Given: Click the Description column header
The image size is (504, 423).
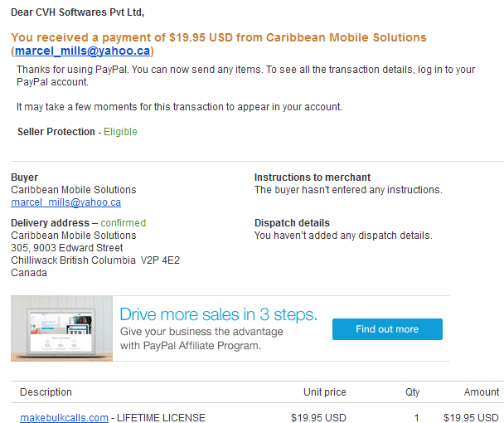Looking at the screenshot, I should [x=46, y=392].
